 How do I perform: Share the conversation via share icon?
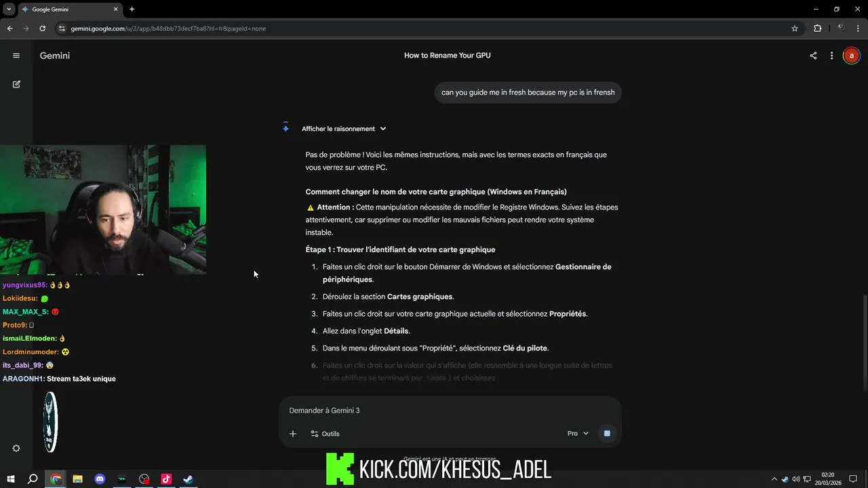(x=813, y=56)
